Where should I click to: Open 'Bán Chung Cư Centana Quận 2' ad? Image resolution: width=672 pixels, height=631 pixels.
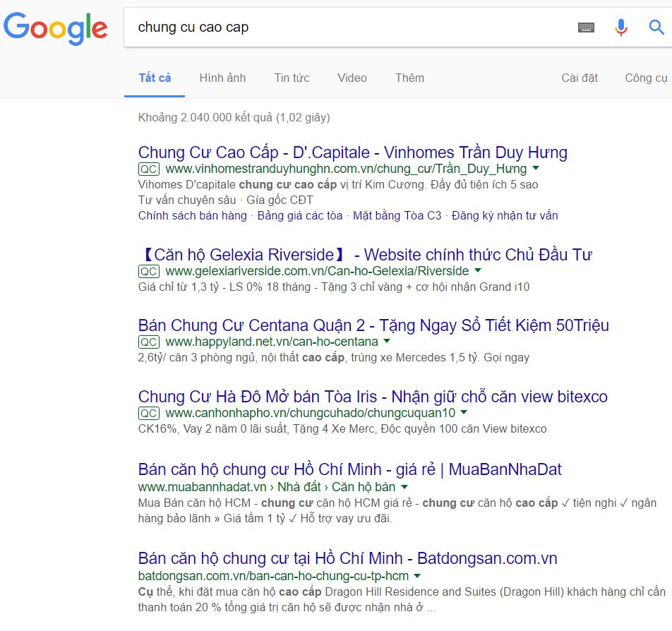[x=373, y=326]
